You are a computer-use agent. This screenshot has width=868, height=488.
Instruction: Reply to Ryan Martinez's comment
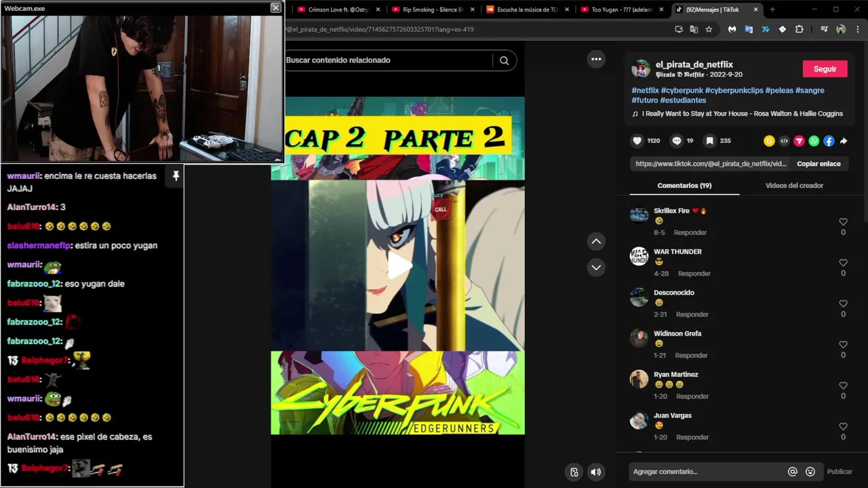(692, 396)
